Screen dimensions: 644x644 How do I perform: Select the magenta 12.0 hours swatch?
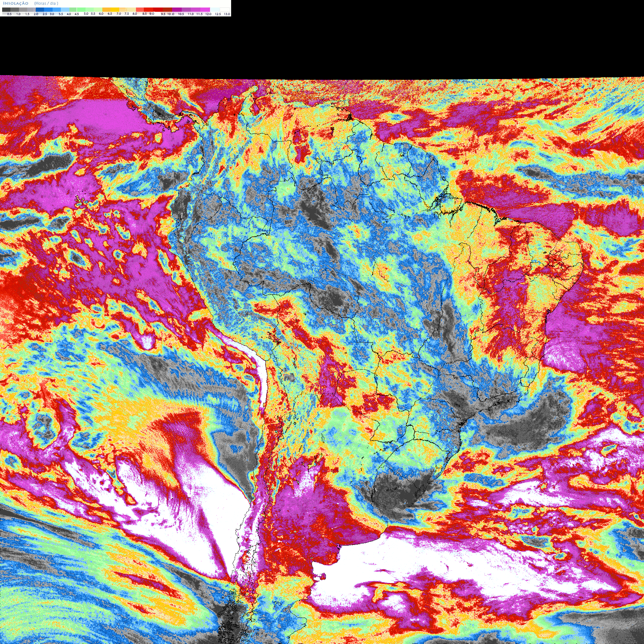click(205, 10)
